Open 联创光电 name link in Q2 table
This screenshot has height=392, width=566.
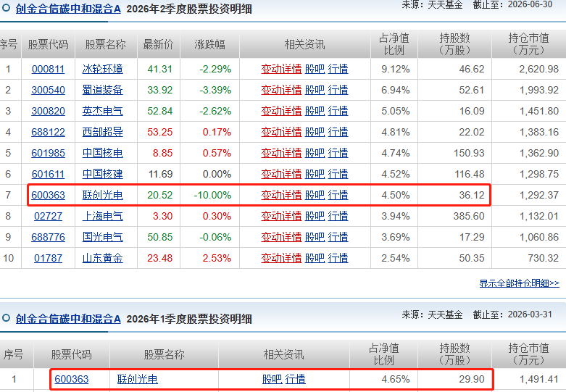pyautogui.click(x=102, y=195)
